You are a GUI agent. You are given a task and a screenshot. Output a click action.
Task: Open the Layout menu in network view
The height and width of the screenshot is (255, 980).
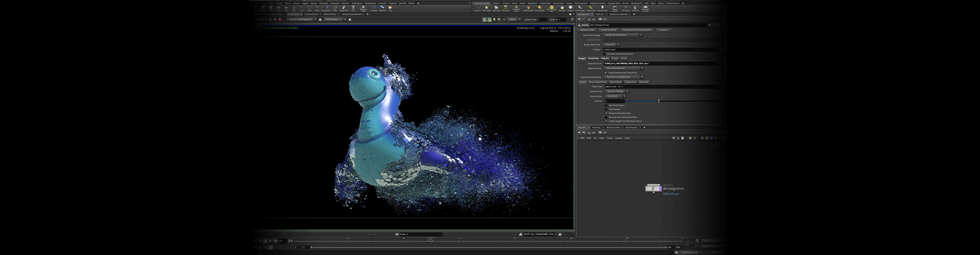pyautogui.click(x=619, y=138)
